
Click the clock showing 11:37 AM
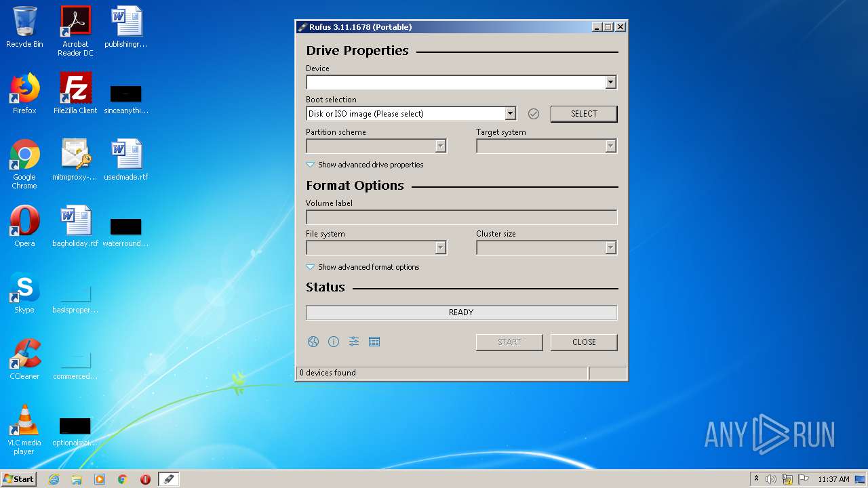(833, 479)
